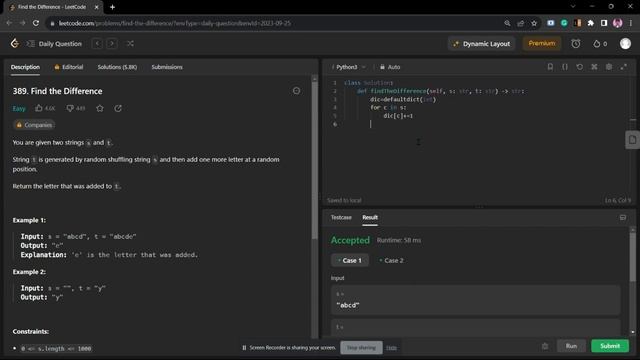Collapse the console panel icon
The image size is (640, 360).
point(623,218)
